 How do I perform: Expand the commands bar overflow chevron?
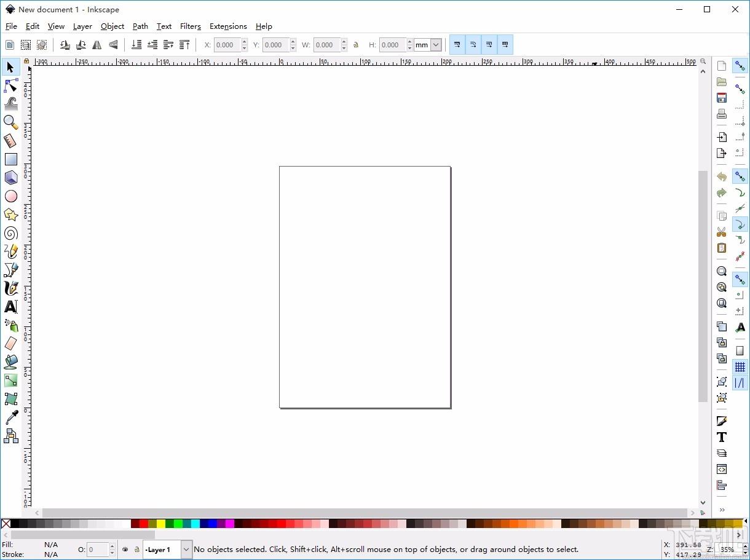[x=722, y=510]
